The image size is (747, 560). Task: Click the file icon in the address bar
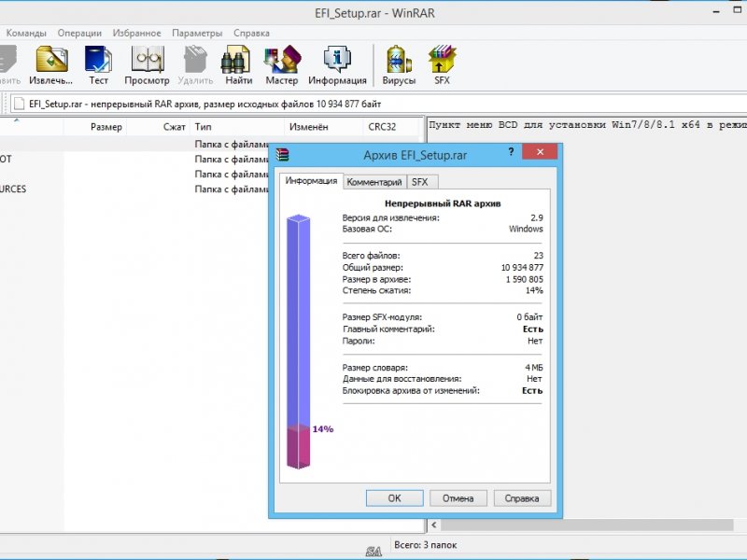(x=19, y=104)
